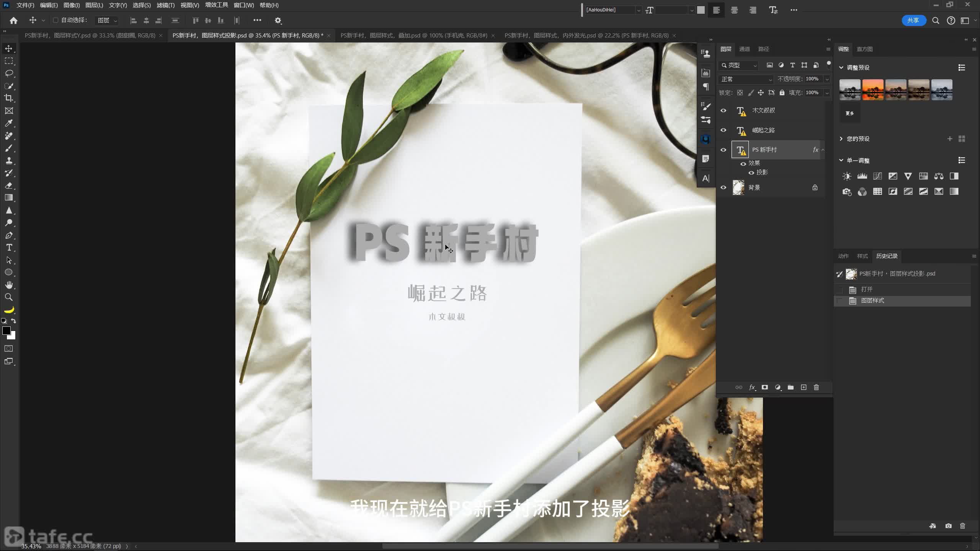Select the Horizontal Type tool
Viewport: 980px width, 551px height.
9,248
